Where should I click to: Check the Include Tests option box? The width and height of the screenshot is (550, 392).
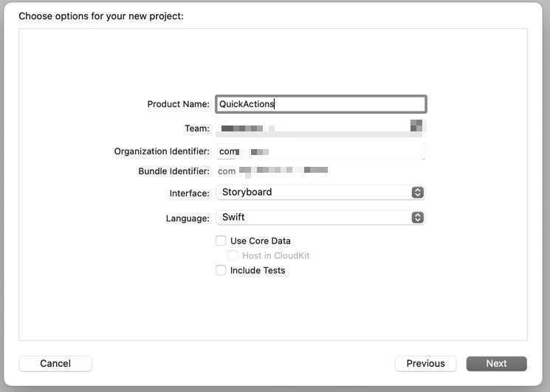[221, 270]
